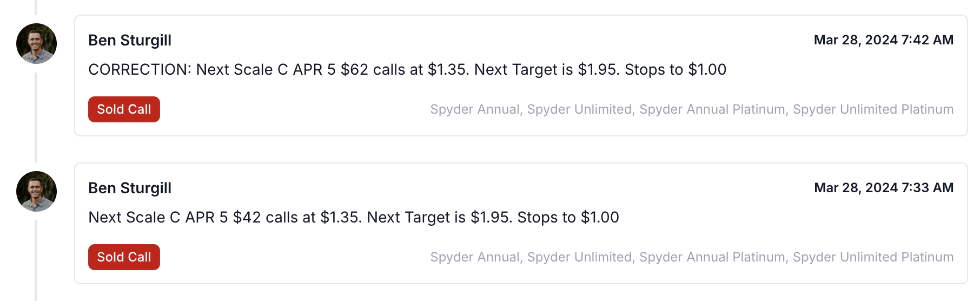
Task: Click Ben Sturgill's avatar on the 7:42 AM post
Action: pyautogui.click(x=36, y=43)
